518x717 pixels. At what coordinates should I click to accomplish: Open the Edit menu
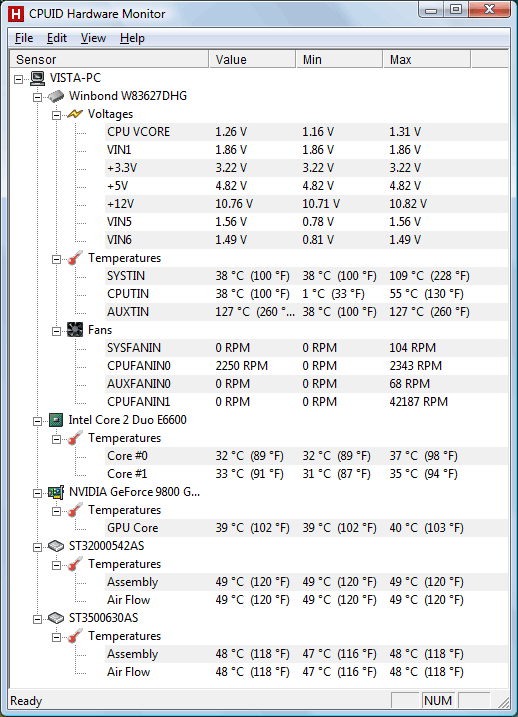tap(57, 38)
